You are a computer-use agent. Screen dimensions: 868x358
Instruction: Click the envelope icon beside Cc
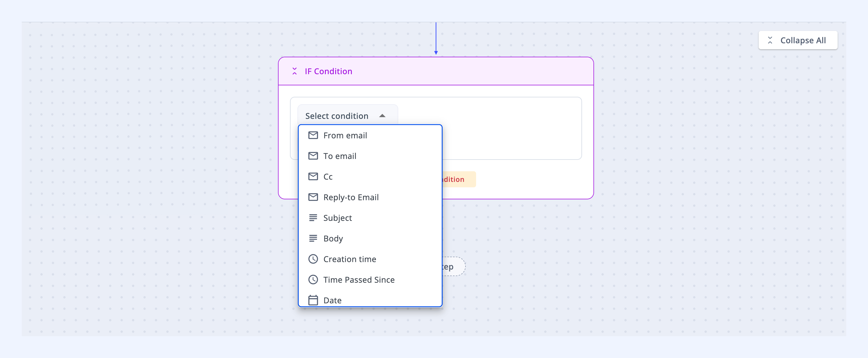(313, 176)
